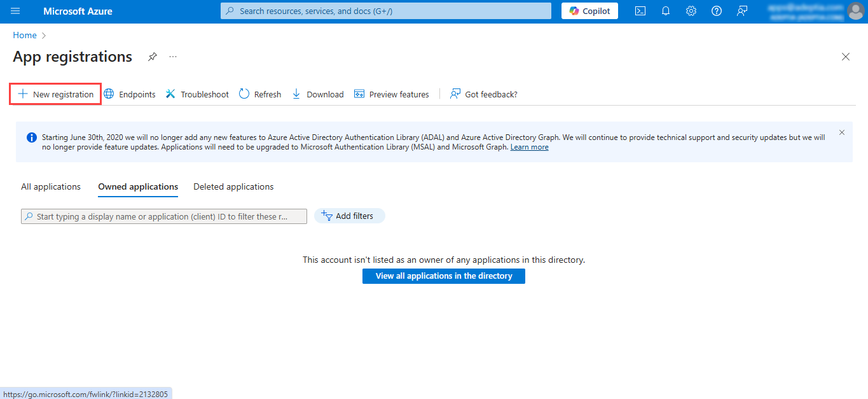
Task: Open the notifications bell
Action: [x=666, y=11]
